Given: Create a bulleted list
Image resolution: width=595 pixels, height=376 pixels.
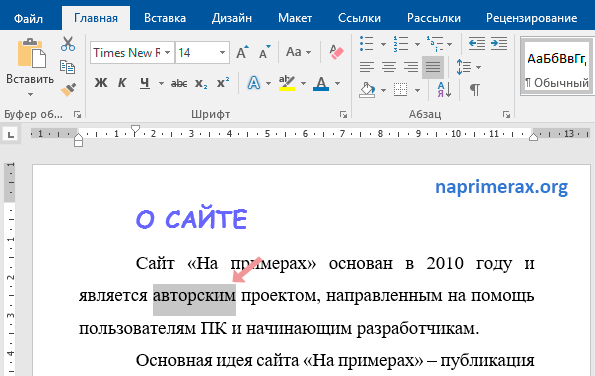Looking at the screenshot, I should [x=367, y=44].
